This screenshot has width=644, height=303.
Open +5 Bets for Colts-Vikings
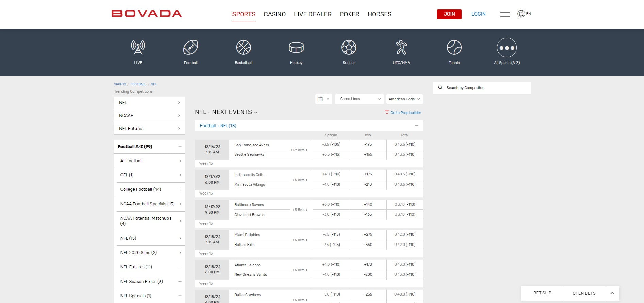click(x=300, y=180)
